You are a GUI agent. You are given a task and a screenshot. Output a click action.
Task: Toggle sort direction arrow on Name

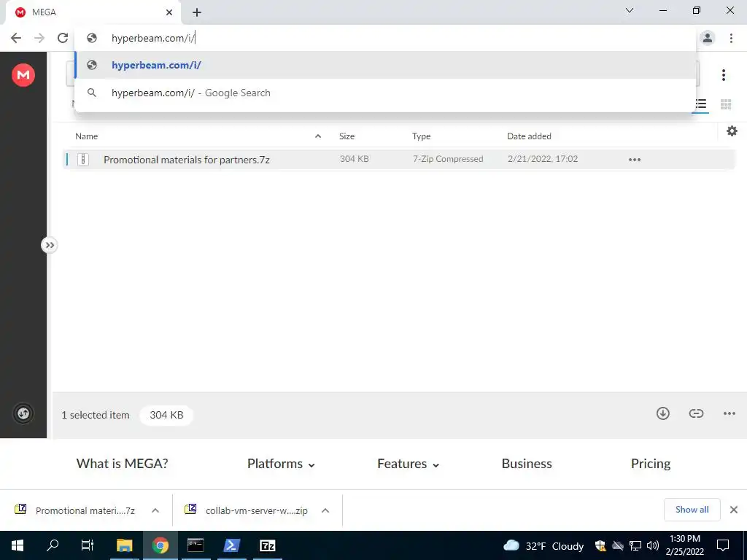point(318,136)
